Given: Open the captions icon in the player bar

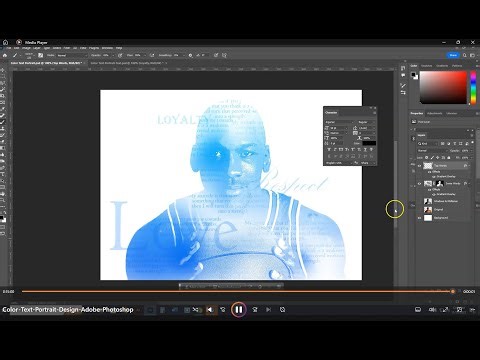Looking at the screenshot, I should click(x=418, y=310).
